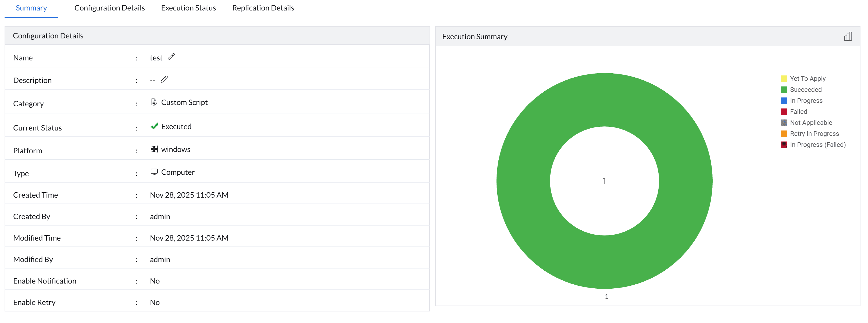This screenshot has width=868, height=323.
Task: Go to the Replication Details tab
Action: coord(263,8)
